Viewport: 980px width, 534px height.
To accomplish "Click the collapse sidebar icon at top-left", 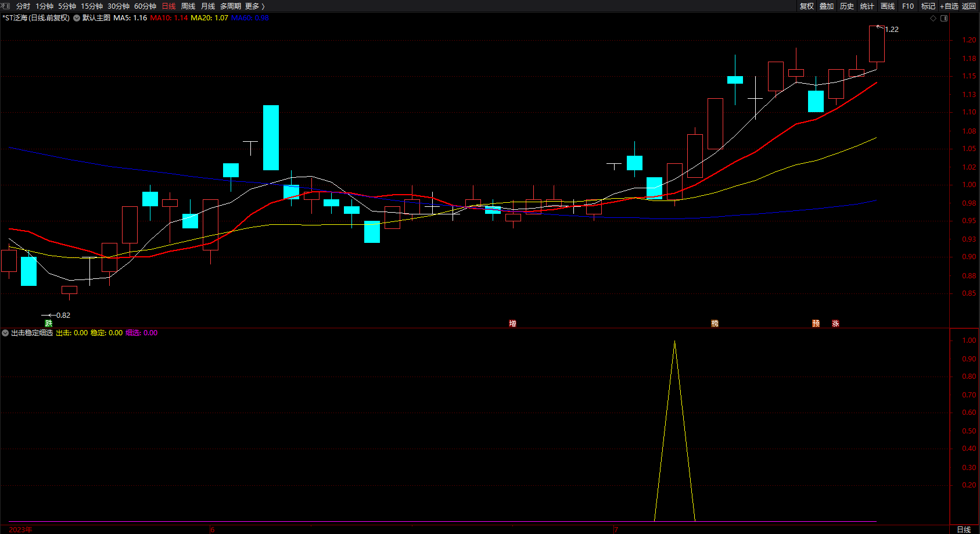I will click(x=6, y=6).
